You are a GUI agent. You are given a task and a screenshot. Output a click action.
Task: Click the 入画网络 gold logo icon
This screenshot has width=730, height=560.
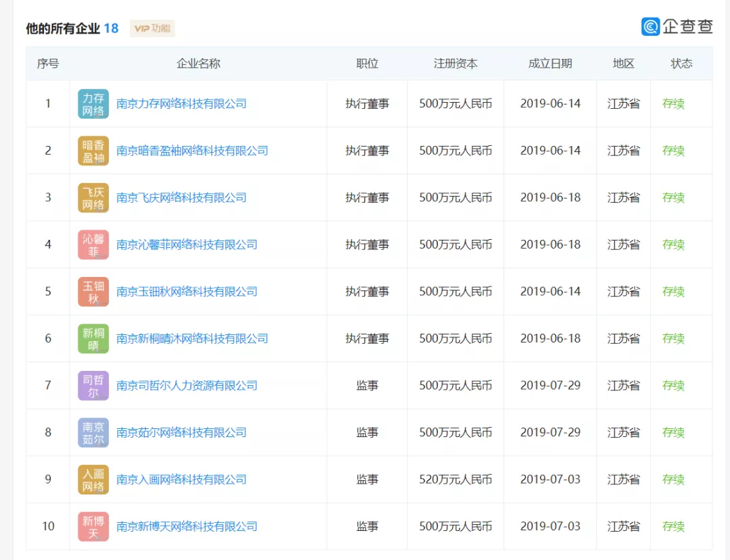click(x=93, y=479)
